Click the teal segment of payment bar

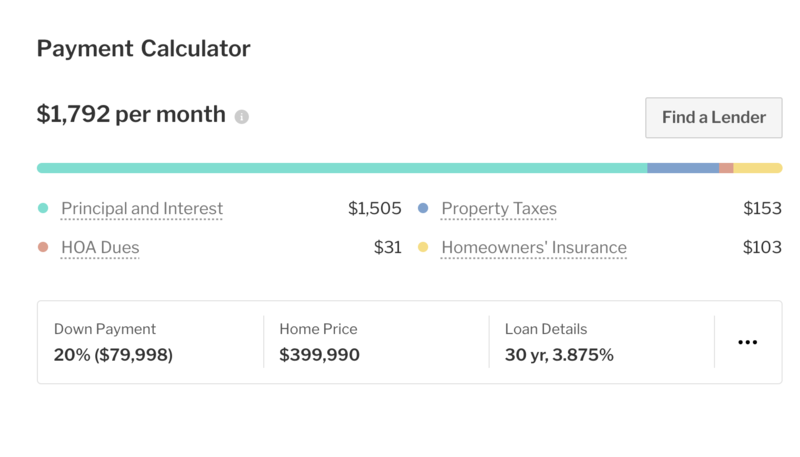340,168
